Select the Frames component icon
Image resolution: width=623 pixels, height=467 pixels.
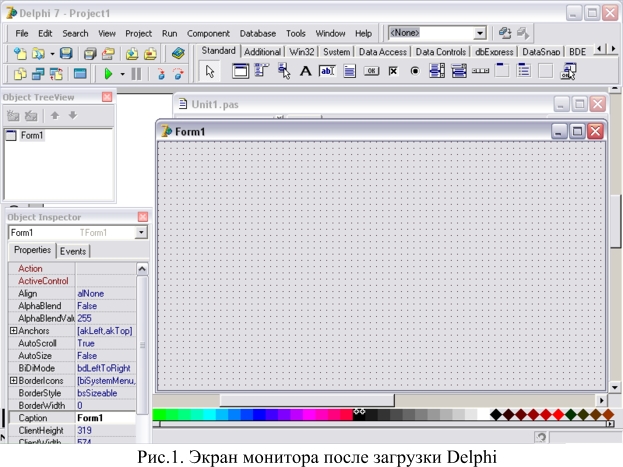240,71
